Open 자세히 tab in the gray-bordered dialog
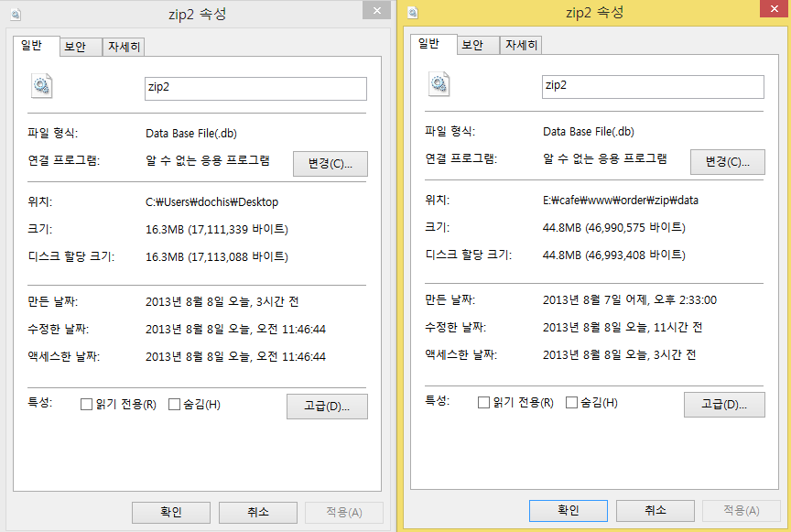Image resolution: width=791 pixels, height=532 pixels. (124, 47)
